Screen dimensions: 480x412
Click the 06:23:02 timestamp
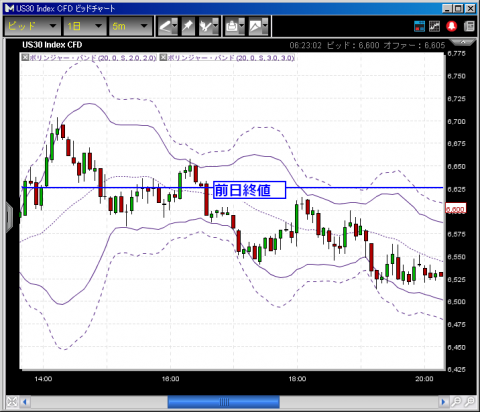pos(305,45)
